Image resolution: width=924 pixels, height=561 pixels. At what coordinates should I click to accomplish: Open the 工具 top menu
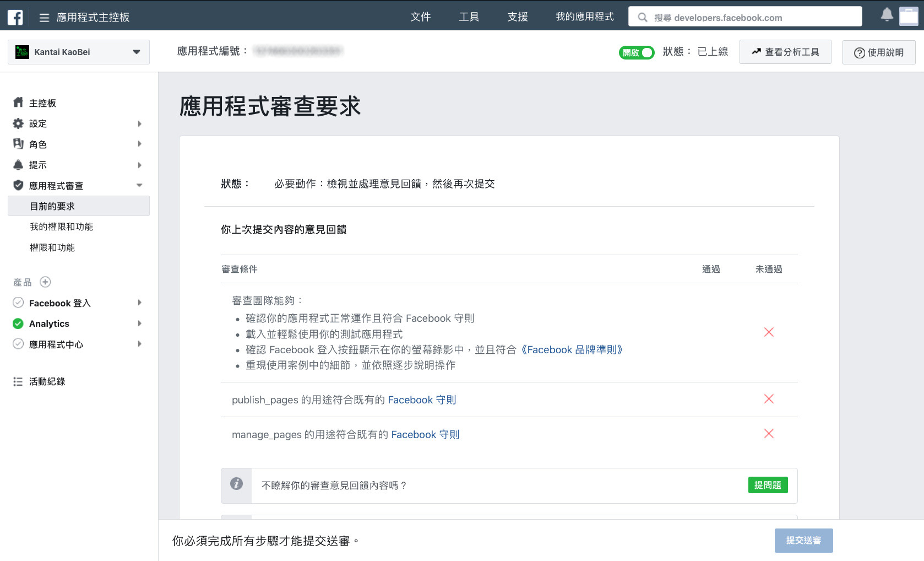coord(469,17)
